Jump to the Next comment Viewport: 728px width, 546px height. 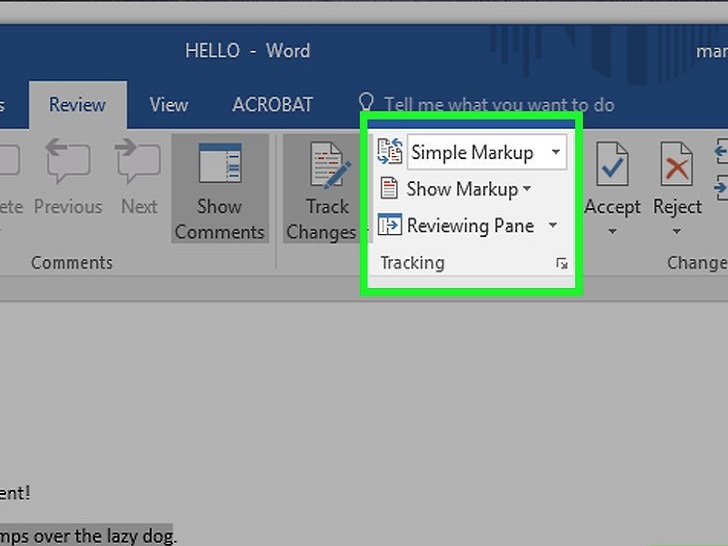139,176
